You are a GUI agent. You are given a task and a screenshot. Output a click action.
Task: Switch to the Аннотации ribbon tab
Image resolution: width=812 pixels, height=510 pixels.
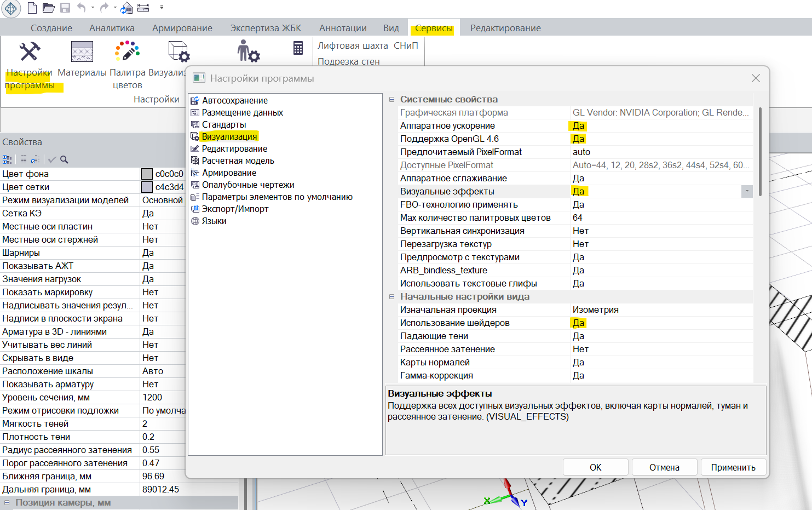(x=343, y=28)
